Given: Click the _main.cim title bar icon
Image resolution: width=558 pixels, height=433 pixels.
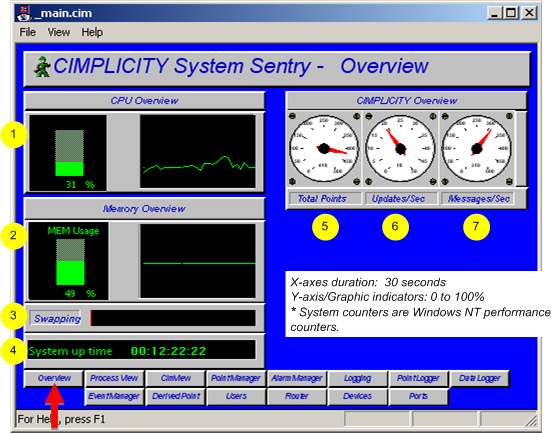Looking at the screenshot, I should pyautogui.click(x=24, y=13).
